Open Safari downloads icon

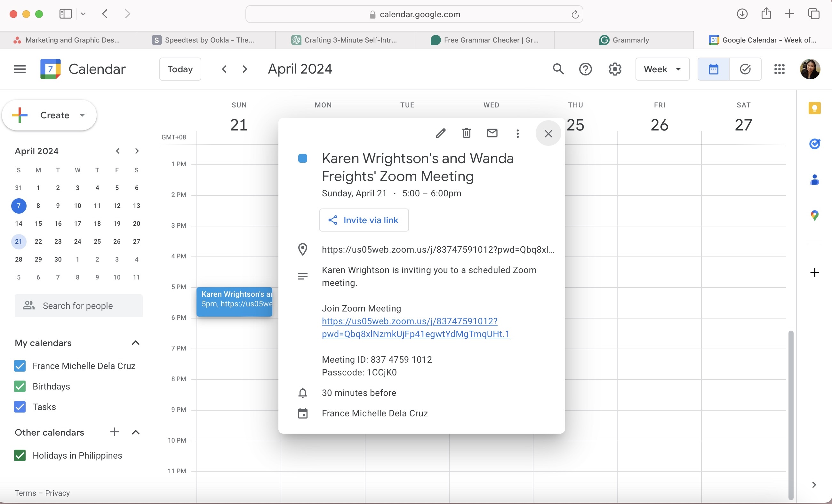coord(742,14)
